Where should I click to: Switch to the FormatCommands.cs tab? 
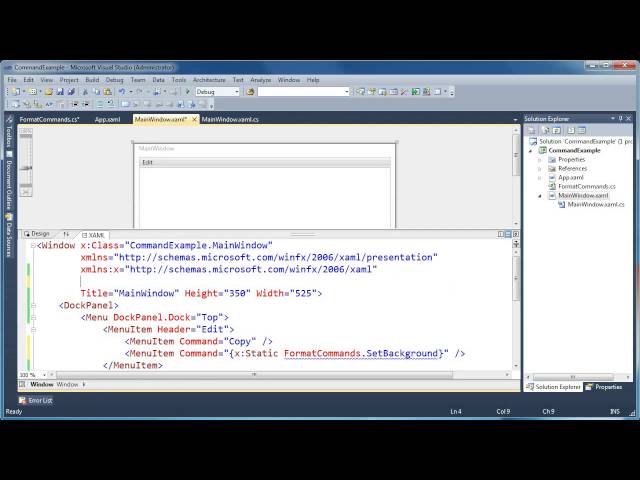[49, 120]
